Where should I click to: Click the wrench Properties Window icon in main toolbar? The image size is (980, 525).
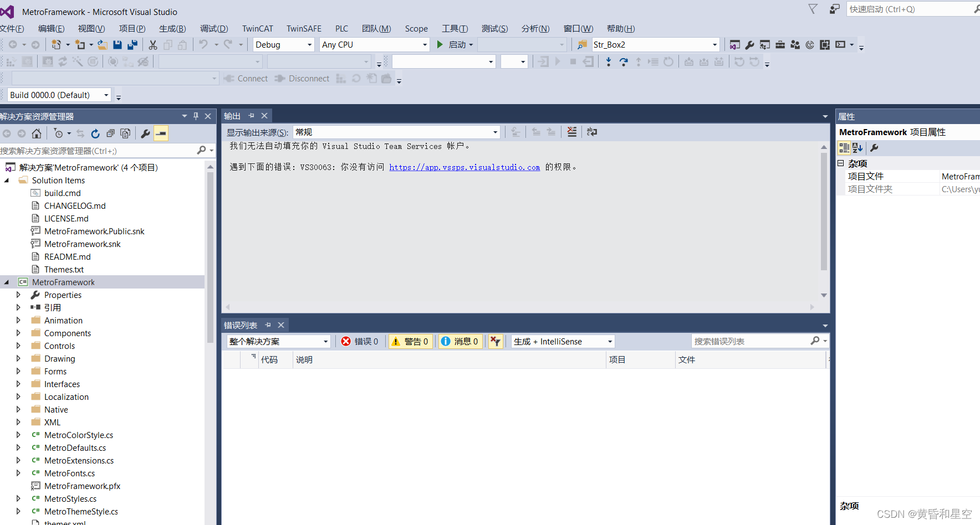coord(750,45)
